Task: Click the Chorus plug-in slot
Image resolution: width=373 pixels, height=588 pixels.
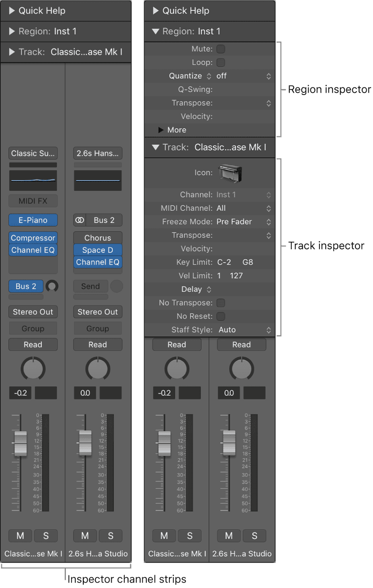Action: [x=98, y=238]
